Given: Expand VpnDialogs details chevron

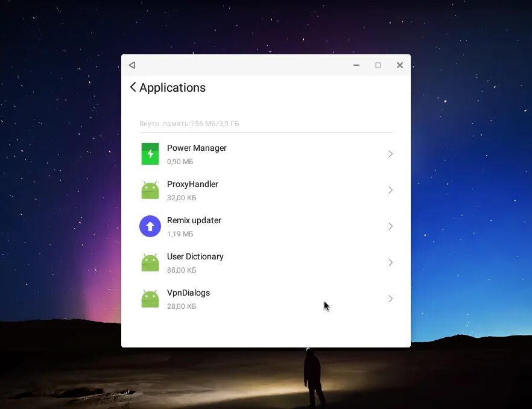Looking at the screenshot, I should tap(390, 299).
